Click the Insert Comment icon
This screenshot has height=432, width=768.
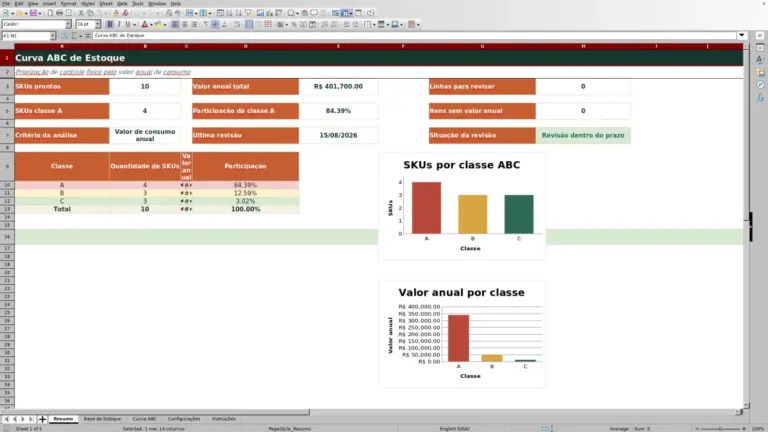click(314, 13)
